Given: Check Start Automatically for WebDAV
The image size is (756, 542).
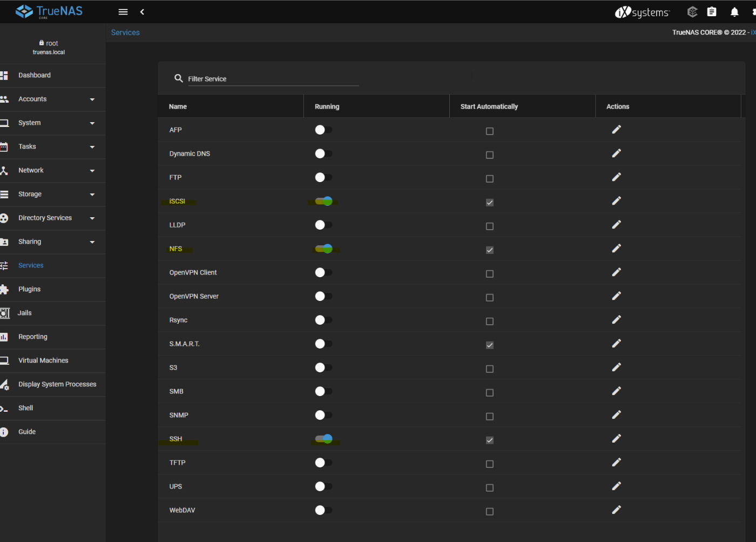Looking at the screenshot, I should click(x=490, y=512).
